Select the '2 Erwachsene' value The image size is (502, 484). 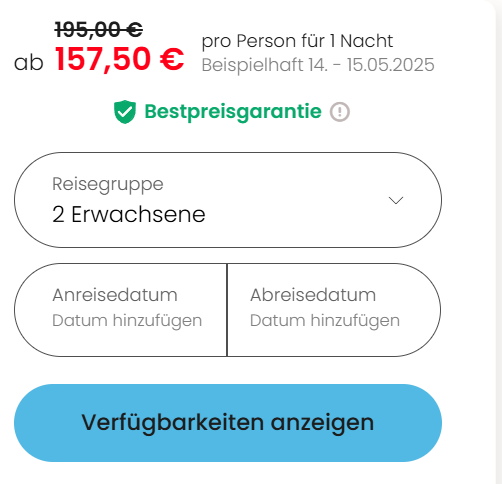(129, 214)
